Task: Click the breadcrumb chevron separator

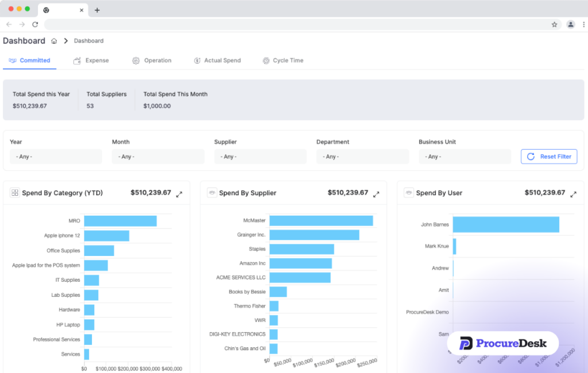Action: pos(66,41)
